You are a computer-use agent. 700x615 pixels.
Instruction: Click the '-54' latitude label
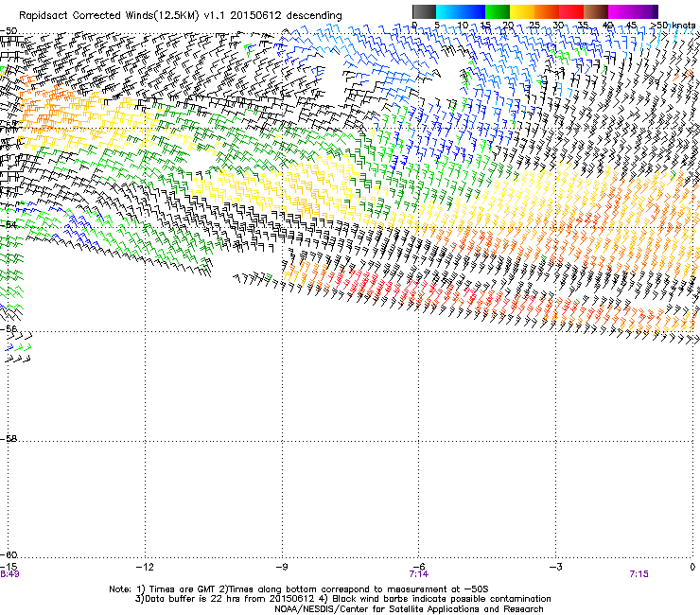[9, 224]
